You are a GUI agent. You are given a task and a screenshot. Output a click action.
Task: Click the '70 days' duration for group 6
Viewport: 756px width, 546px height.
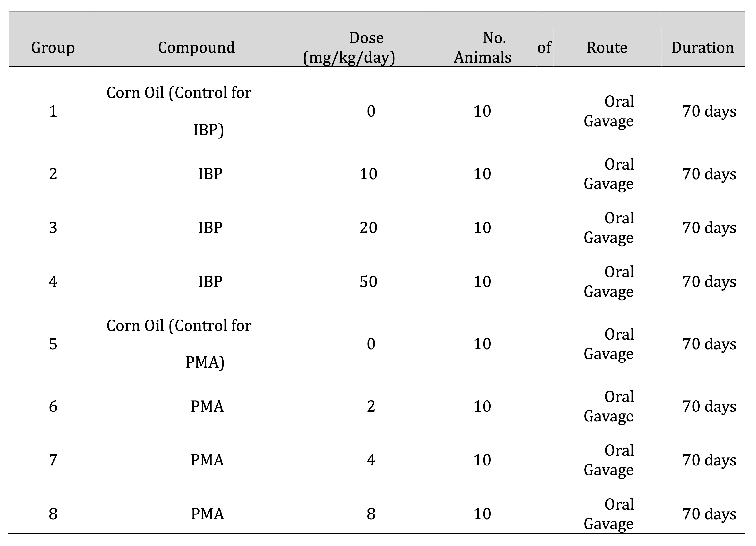point(709,407)
